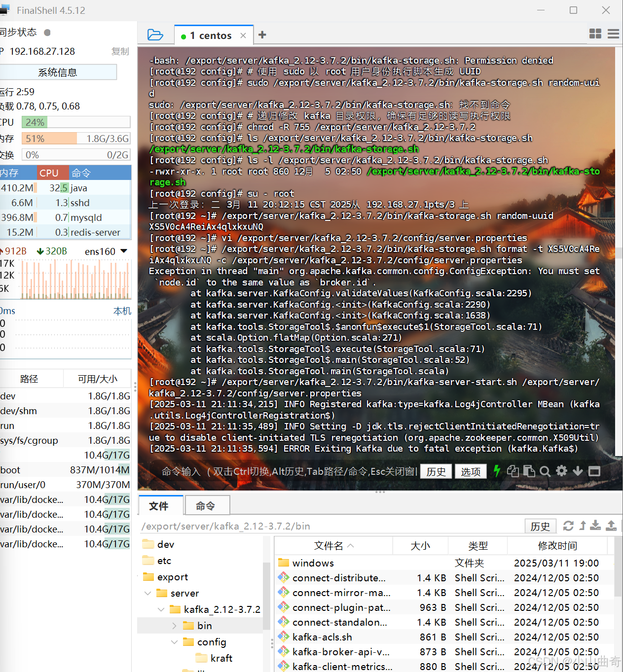The image size is (623, 672).
Task: Open the connection manager folder icon
Action: [x=155, y=35]
